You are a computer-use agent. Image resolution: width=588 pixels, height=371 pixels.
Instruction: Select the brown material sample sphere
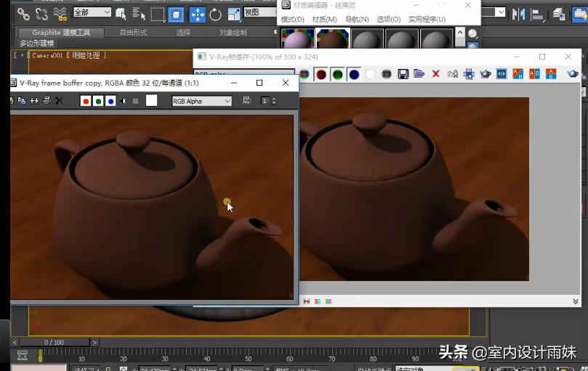coord(332,40)
